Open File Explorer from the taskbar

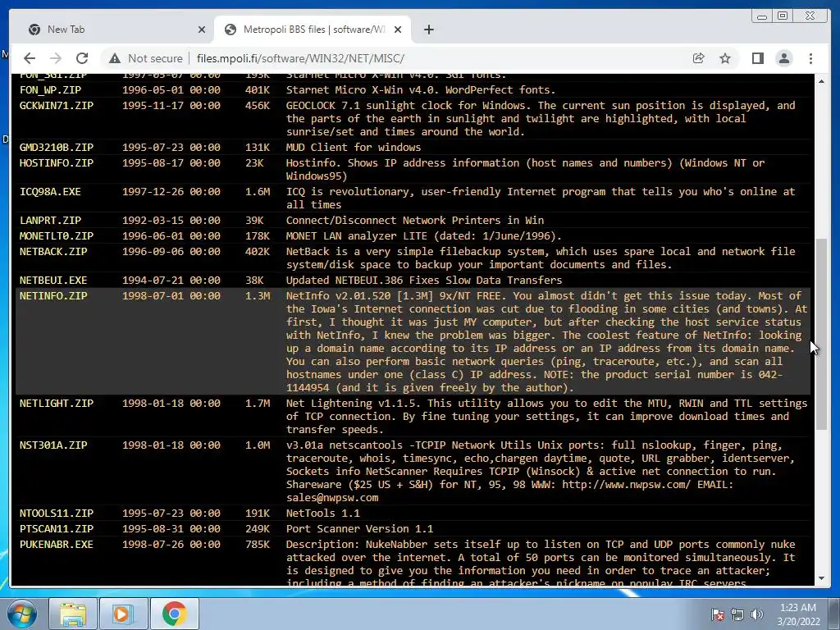coord(73,614)
